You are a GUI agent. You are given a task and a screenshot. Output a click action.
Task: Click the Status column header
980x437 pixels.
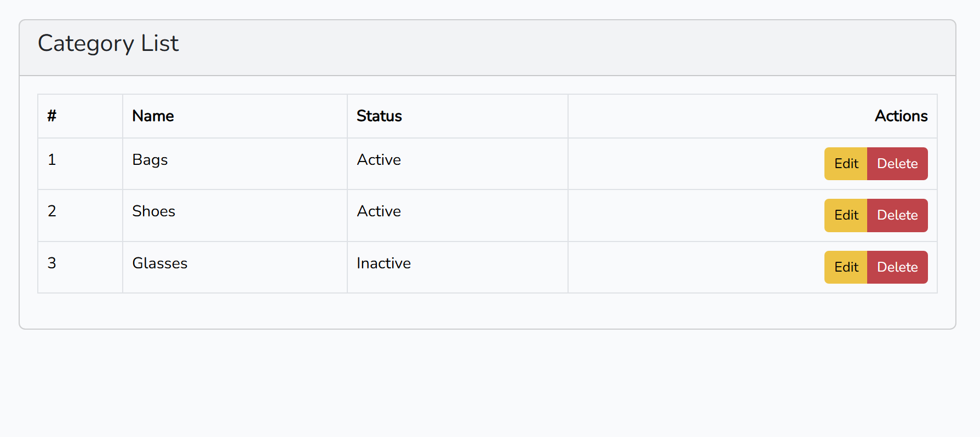(379, 116)
